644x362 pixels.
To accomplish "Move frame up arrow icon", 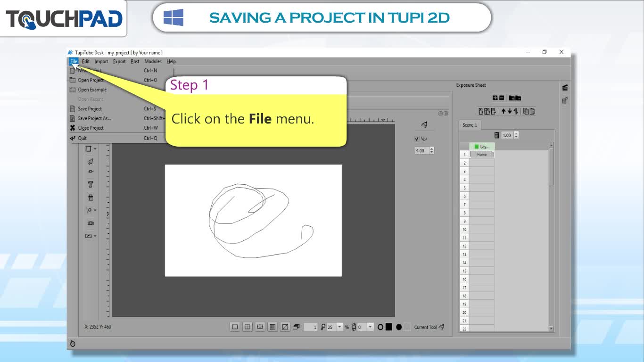I will (x=504, y=112).
